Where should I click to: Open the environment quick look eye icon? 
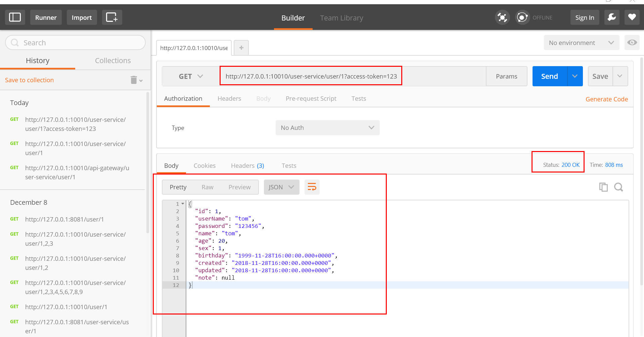[x=632, y=43]
